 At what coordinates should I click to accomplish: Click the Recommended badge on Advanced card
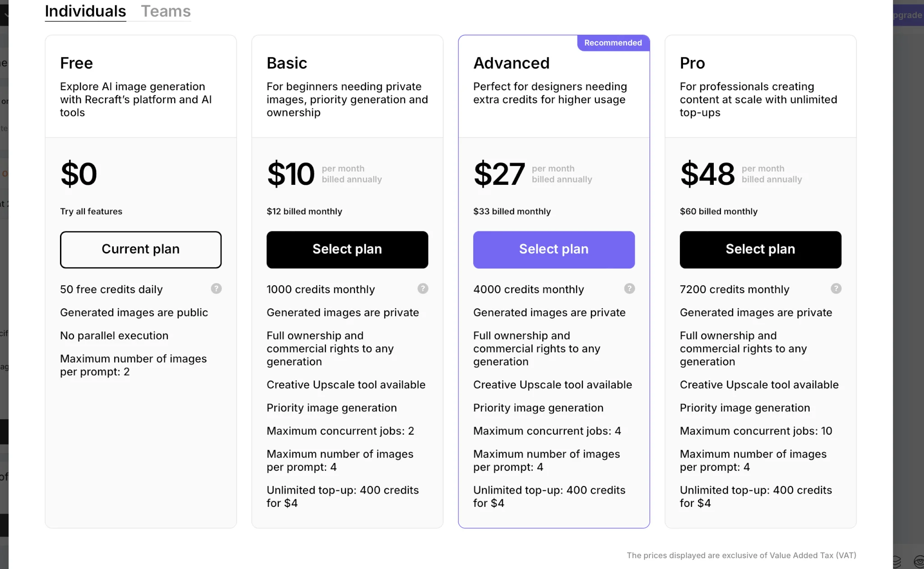click(613, 43)
